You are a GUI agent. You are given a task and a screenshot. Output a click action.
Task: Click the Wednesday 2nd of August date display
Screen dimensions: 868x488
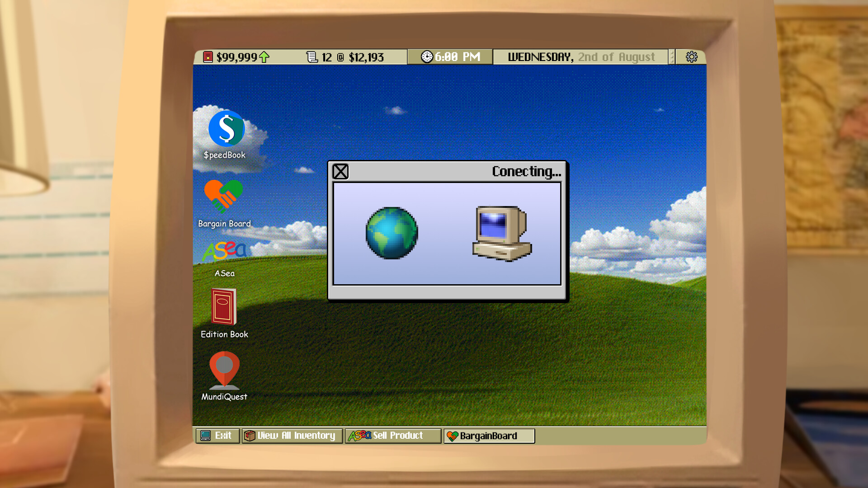[x=581, y=56]
